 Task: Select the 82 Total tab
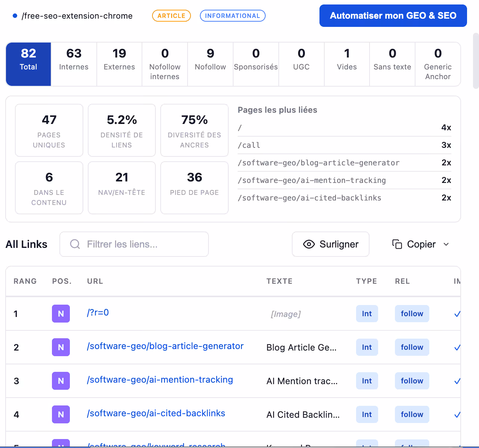tap(28, 64)
